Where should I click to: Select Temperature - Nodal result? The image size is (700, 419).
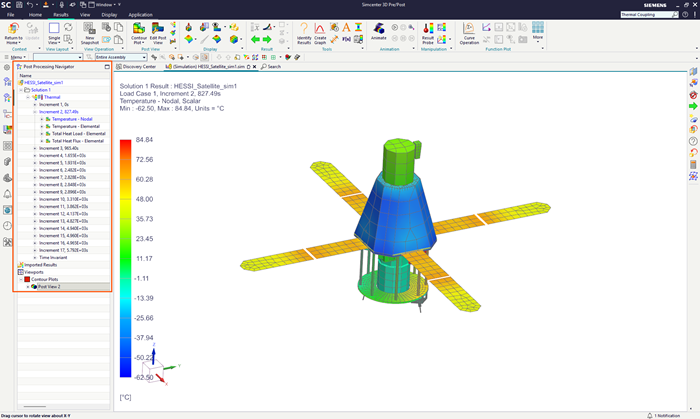(x=72, y=119)
